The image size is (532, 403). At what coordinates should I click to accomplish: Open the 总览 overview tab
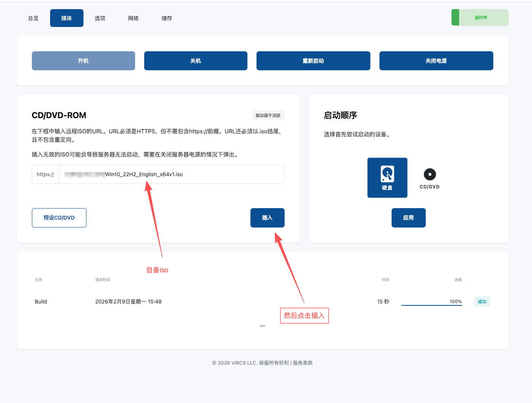tap(33, 18)
